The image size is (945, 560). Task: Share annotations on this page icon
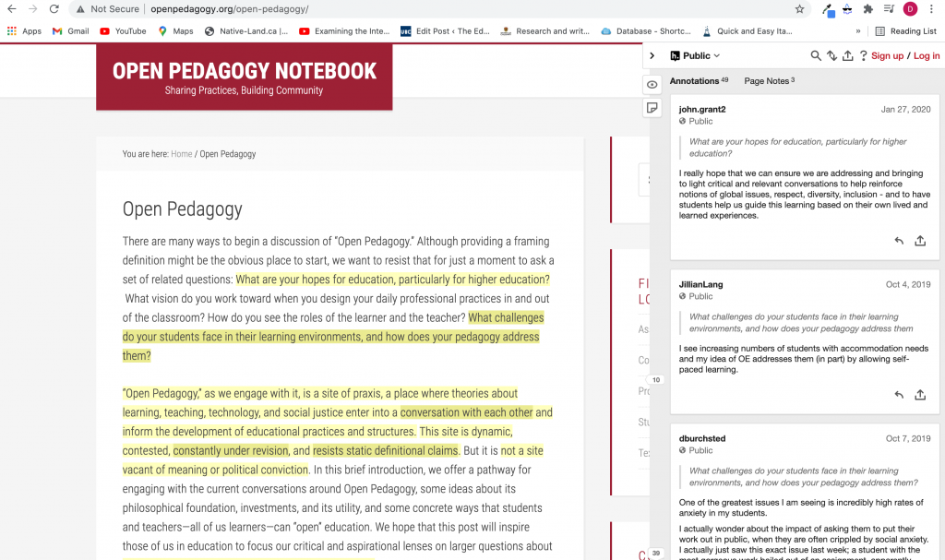point(847,55)
